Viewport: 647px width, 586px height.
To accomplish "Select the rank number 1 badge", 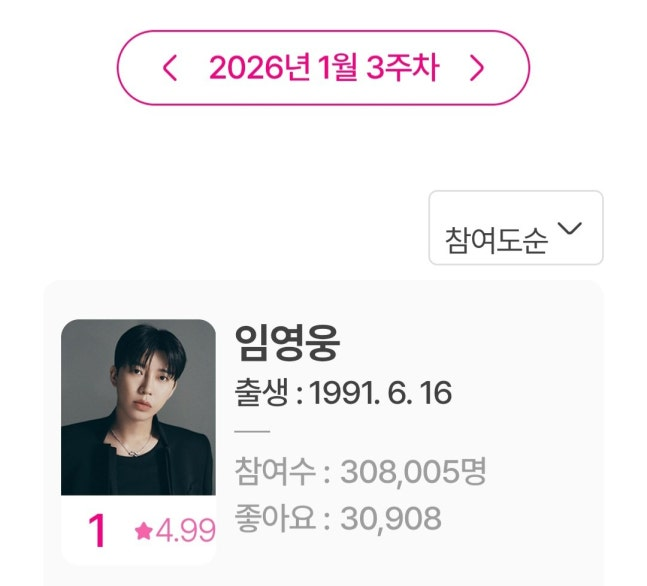I will 97,532.
